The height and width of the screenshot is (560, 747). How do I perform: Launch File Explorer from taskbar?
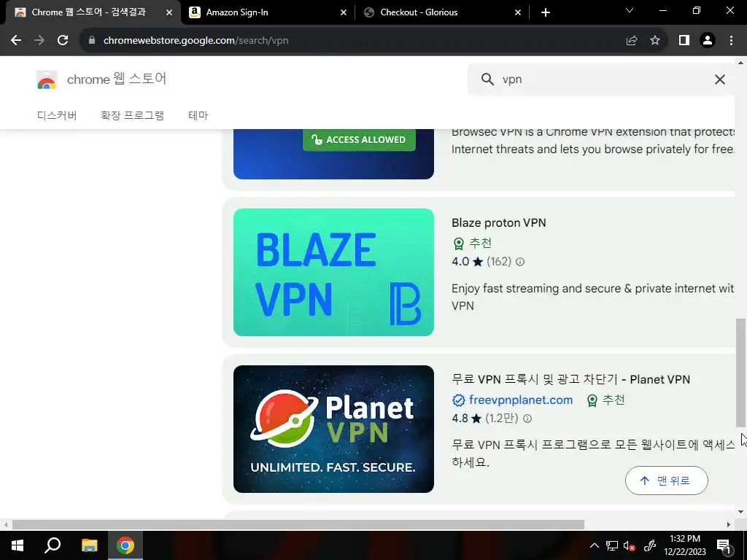(89, 545)
